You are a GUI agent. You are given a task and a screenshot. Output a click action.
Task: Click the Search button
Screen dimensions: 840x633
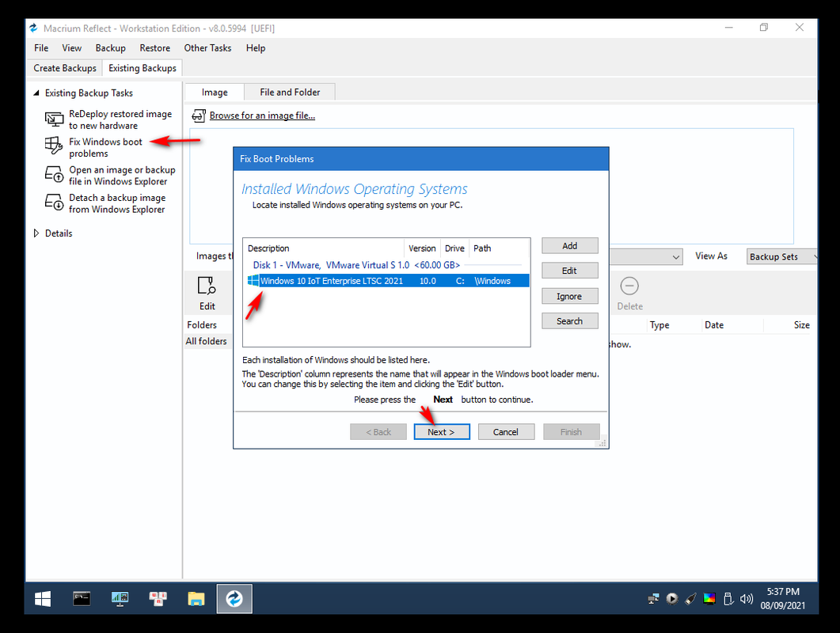point(569,321)
